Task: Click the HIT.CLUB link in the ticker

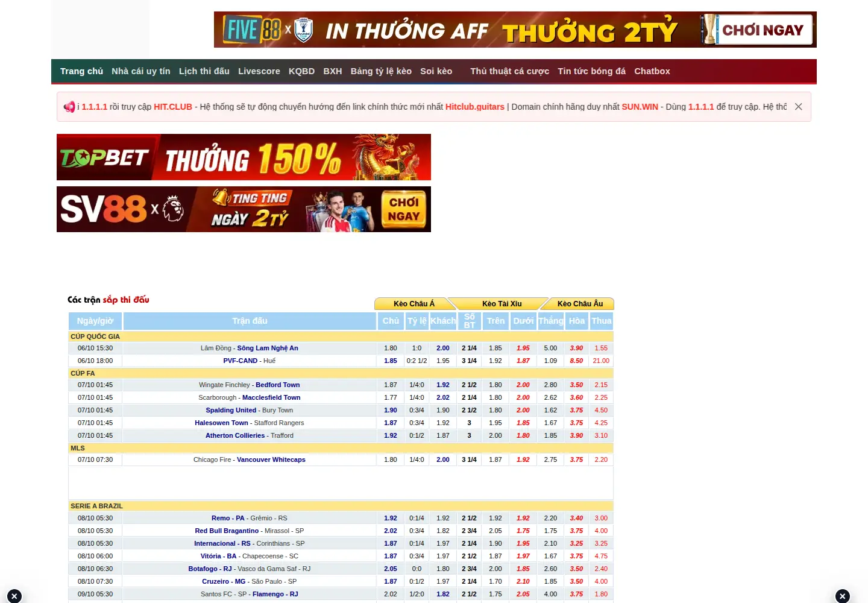Action: pos(173,107)
